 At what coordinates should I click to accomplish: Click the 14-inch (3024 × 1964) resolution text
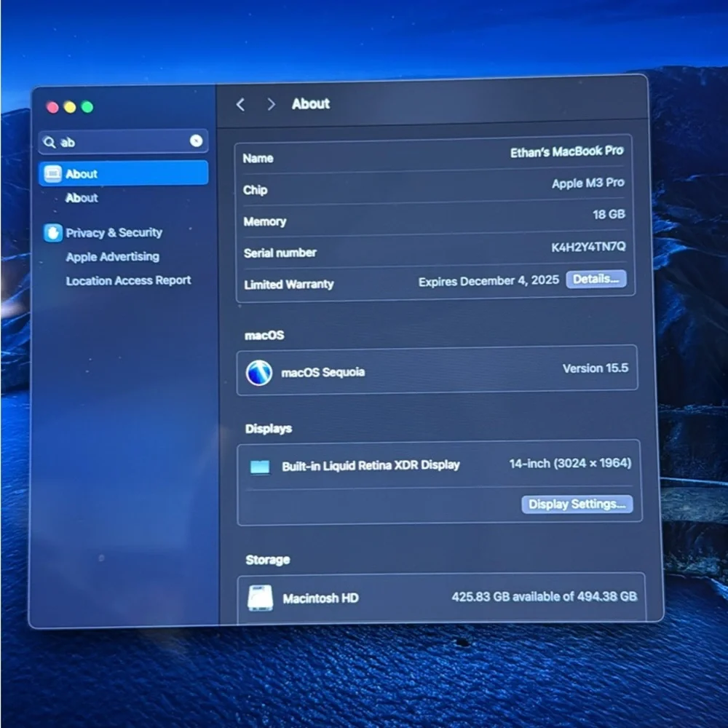pos(570,463)
